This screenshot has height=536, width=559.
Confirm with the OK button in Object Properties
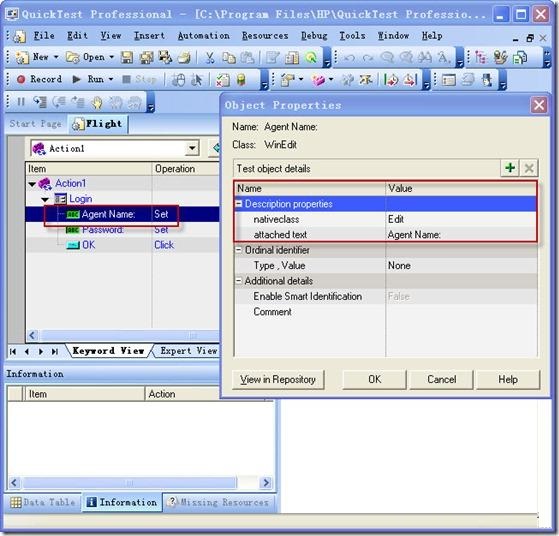(374, 379)
